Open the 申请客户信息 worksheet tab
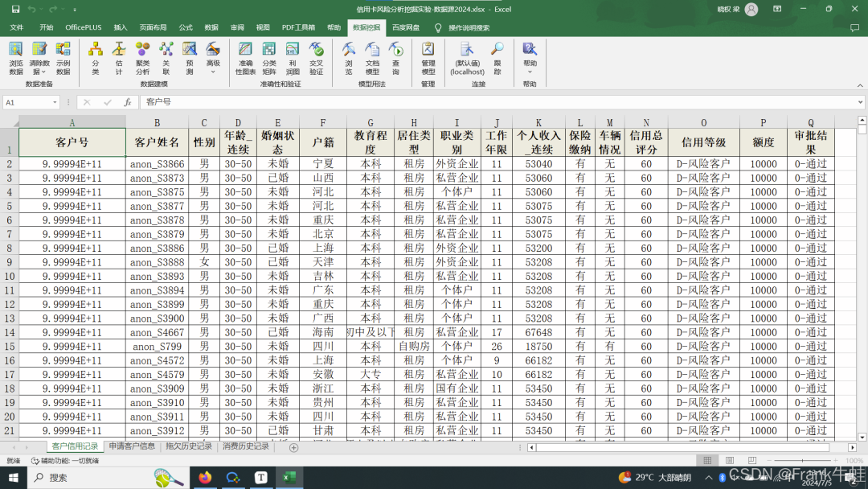This screenshot has height=489, width=868. (132, 446)
